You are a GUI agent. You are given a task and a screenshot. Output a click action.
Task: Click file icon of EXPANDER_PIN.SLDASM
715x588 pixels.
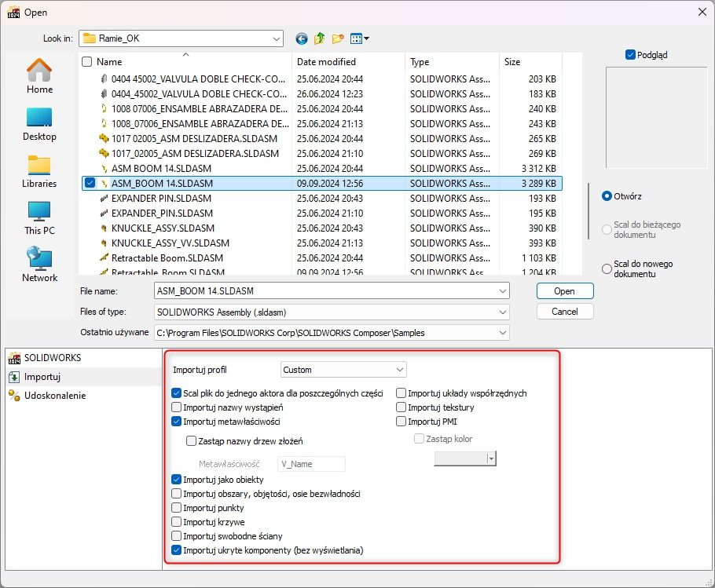(104, 214)
